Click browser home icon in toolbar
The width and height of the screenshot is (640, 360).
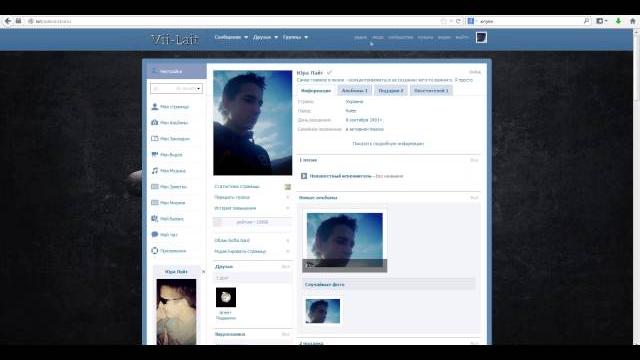[x=633, y=21]
